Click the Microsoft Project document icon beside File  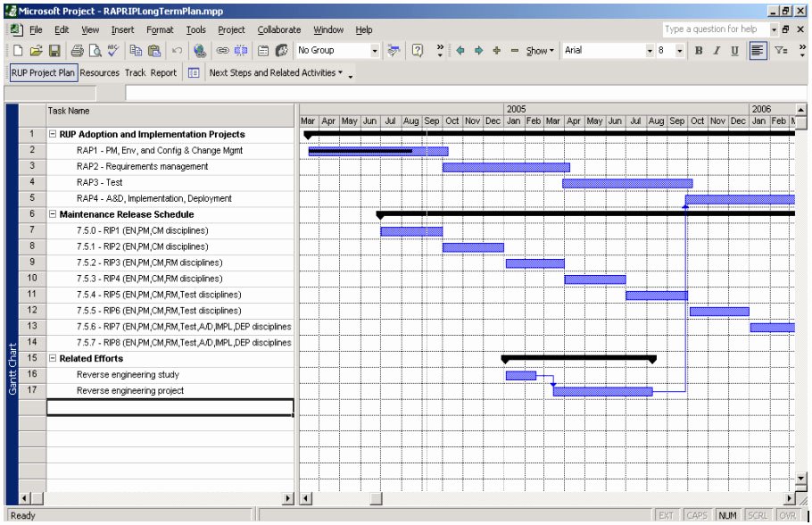pos(17,29)
